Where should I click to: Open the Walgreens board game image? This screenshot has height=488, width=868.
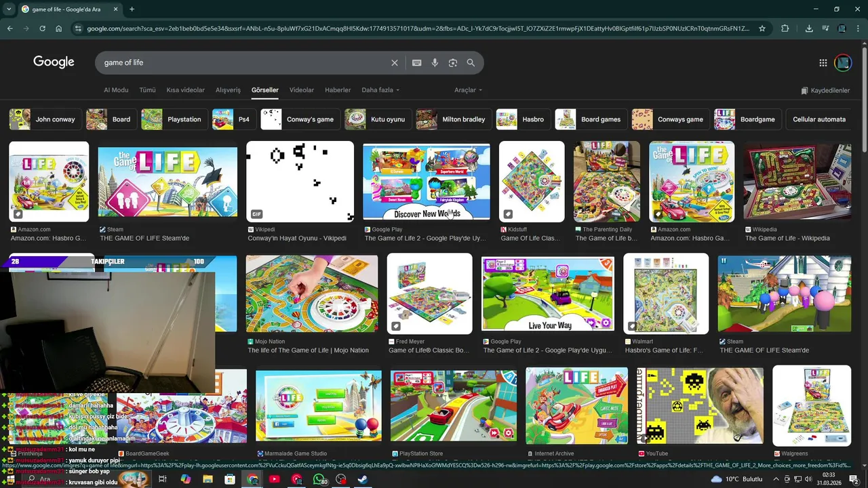click(x=812, y=405)
